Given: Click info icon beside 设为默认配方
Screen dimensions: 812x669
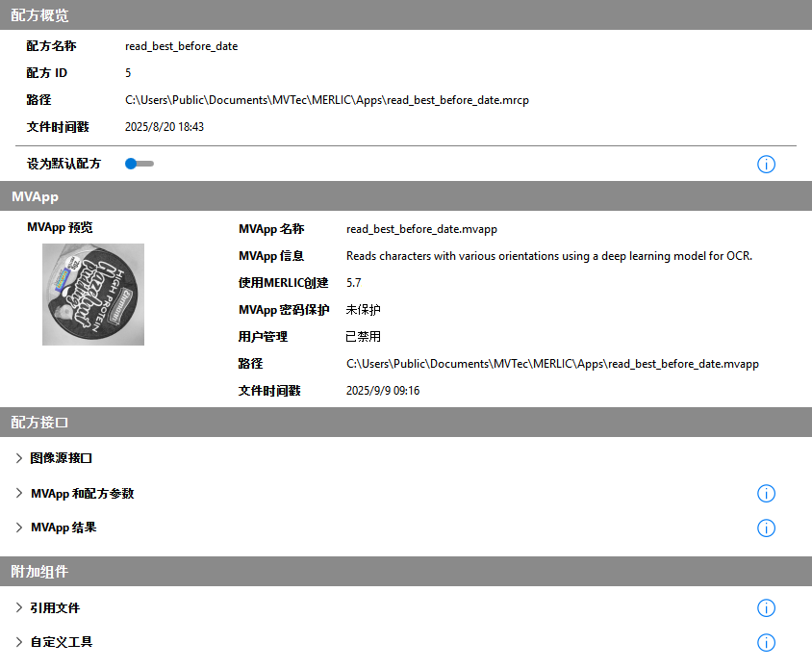Looking at the screenshot, I should click(x=766, y=165).
